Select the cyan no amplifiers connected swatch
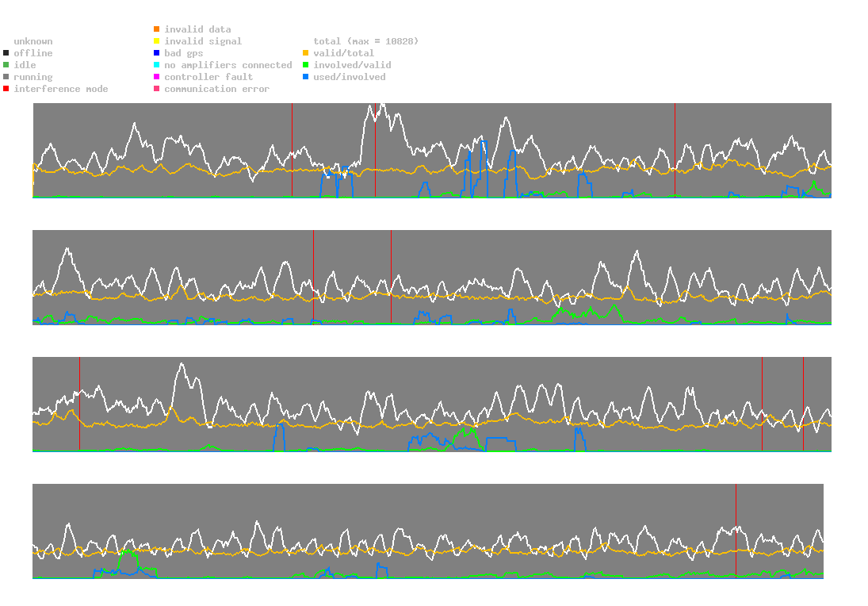868x606 pixels. coord(157,65)
